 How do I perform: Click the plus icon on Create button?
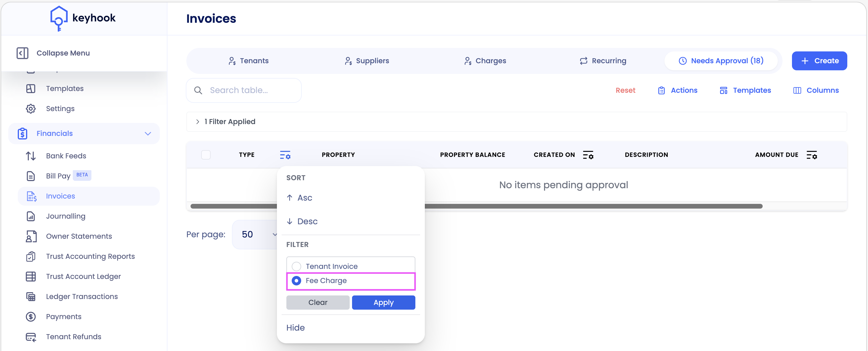[x=805, y=61]
